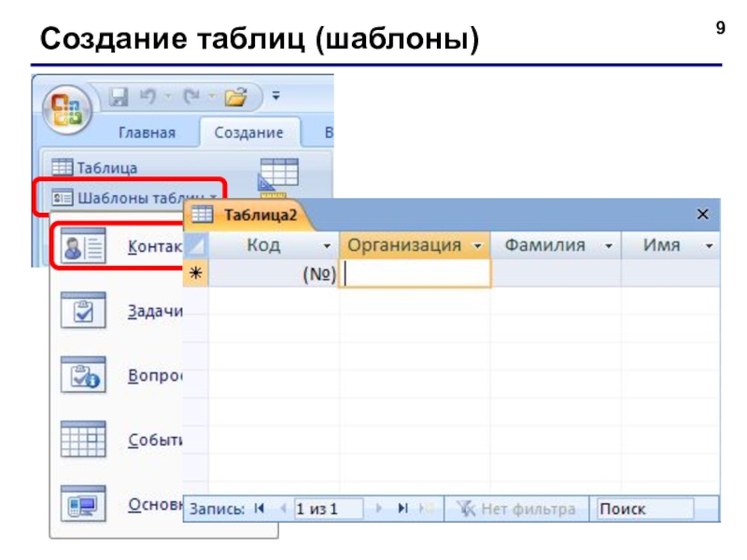Click the select-all corner of datasheet
The image size is (747, 560).
[x=196, y=245]
